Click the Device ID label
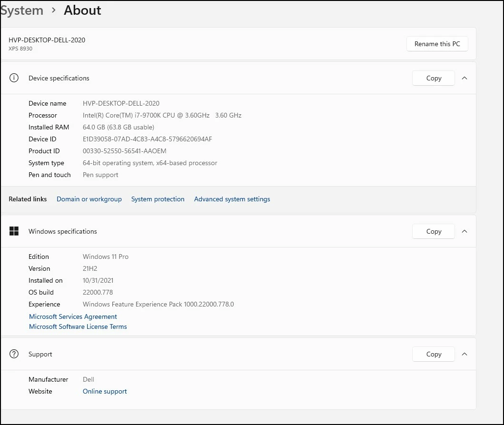The width and height of the screenshot is (504, 425). coord(42,139)
